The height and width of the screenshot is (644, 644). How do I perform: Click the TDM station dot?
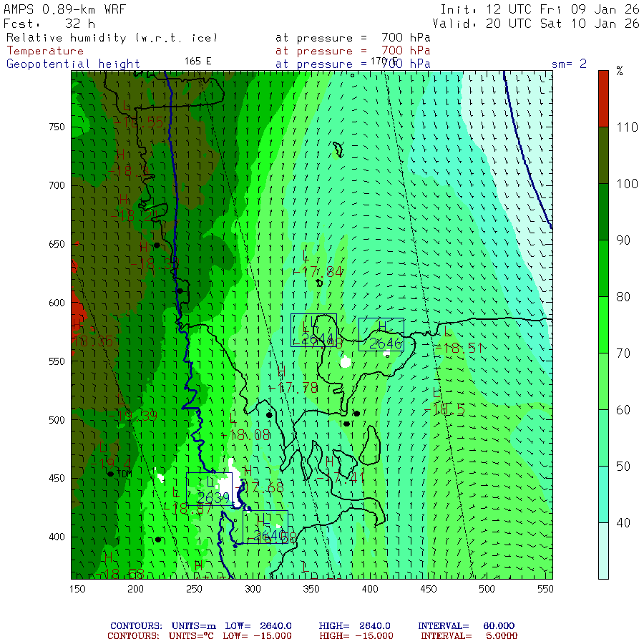tap(110, 474)
